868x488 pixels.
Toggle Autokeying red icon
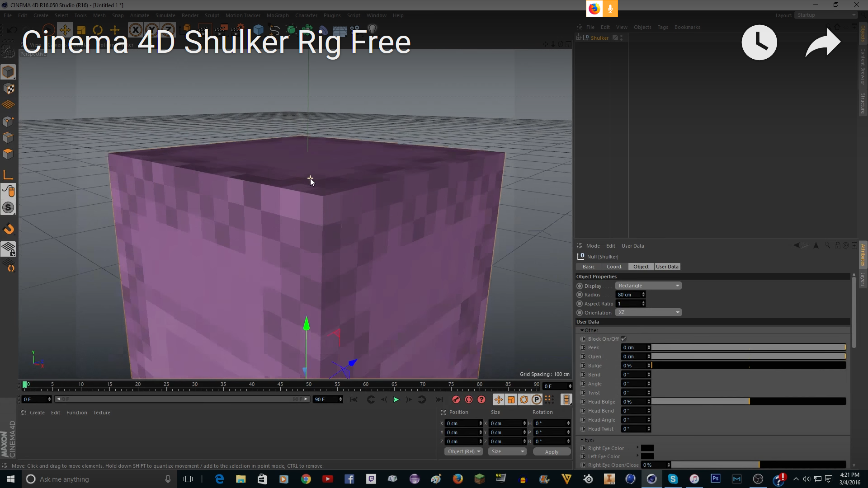coord(469,399)
